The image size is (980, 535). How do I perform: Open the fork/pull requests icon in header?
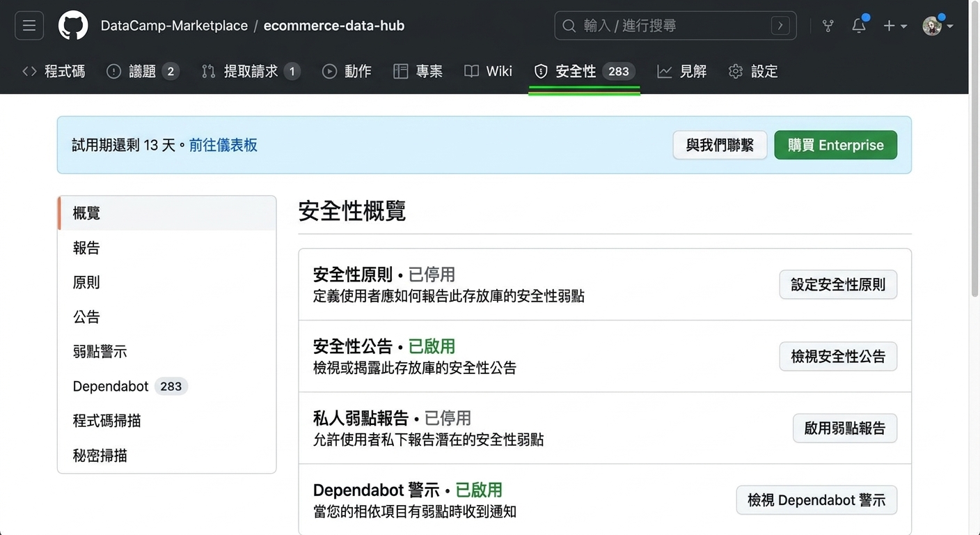(x=828, y=26)
